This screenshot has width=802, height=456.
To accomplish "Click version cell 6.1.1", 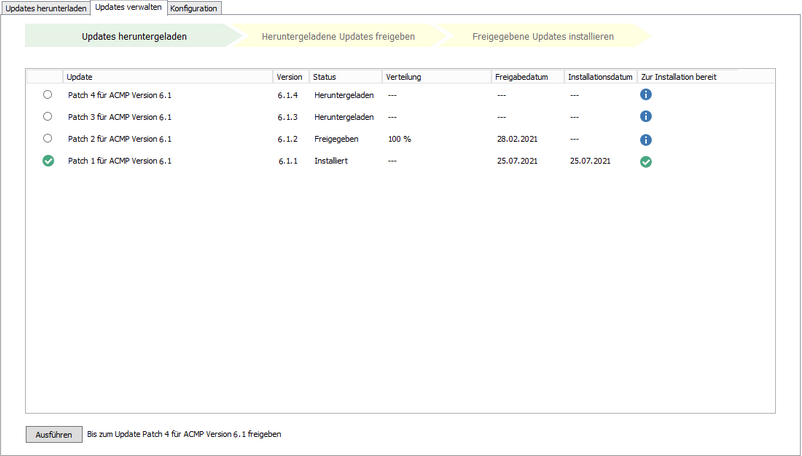I will 288,161.
